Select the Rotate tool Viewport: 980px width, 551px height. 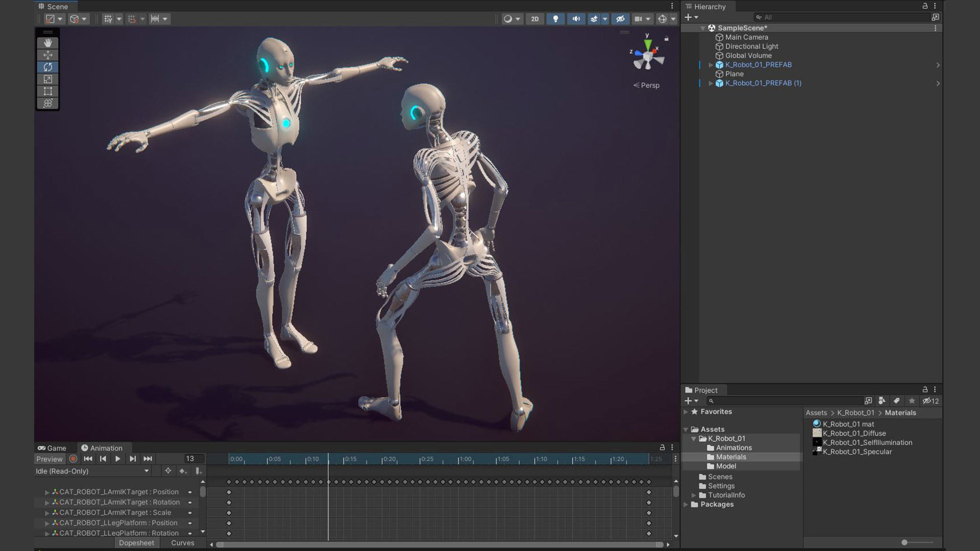pyautogui.click(x=47, y=67)
